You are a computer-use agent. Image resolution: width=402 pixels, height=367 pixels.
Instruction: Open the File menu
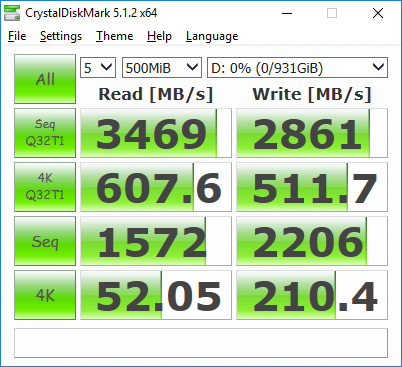(17, 36)
